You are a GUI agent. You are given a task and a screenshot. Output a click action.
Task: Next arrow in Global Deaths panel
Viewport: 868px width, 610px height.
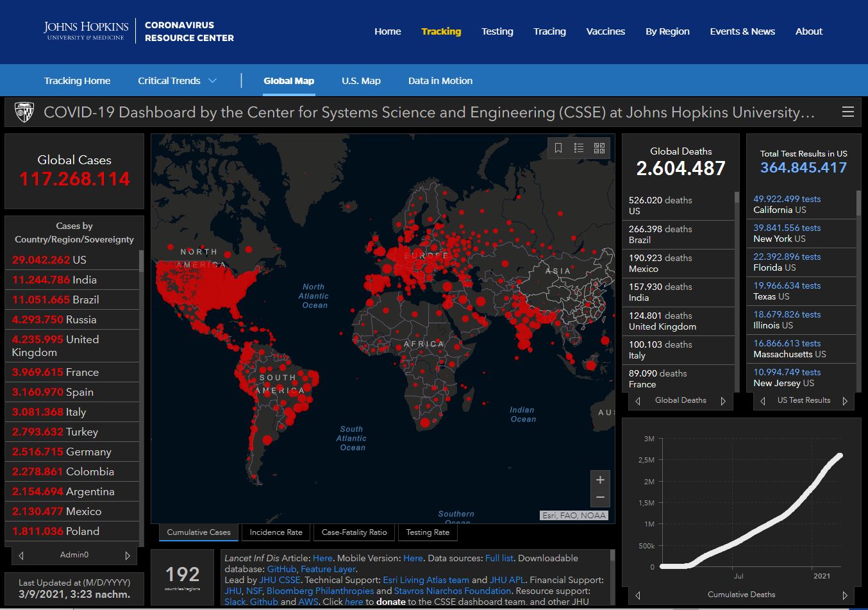point(723,401)
